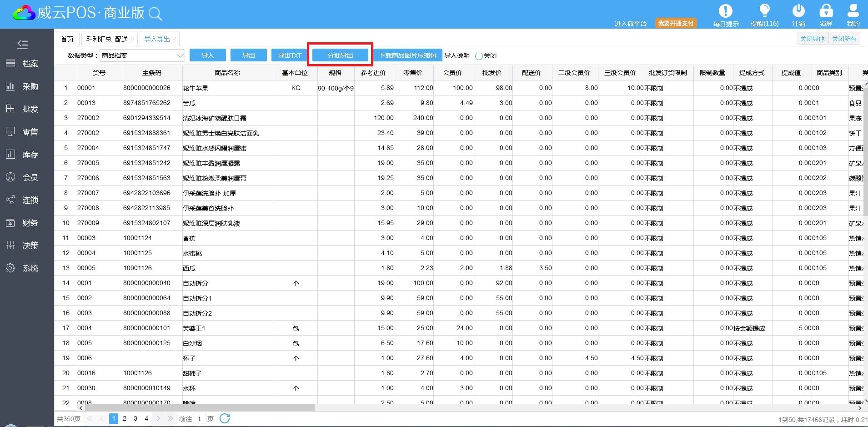Switch to the 首页 tab
The height and width of the screenshot is (427, 868).
point(67,39)
